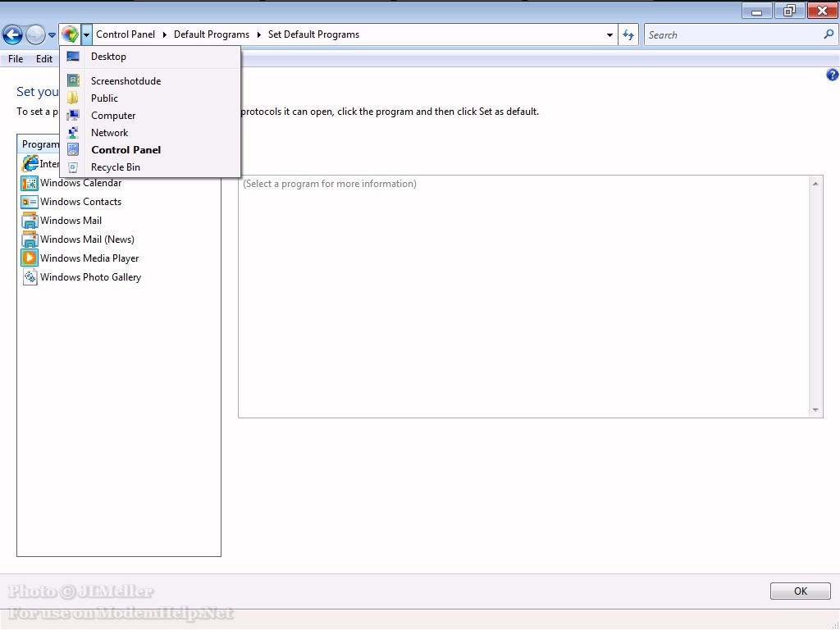Collapse the address bar root dropdown arrow

coord(86,34)
